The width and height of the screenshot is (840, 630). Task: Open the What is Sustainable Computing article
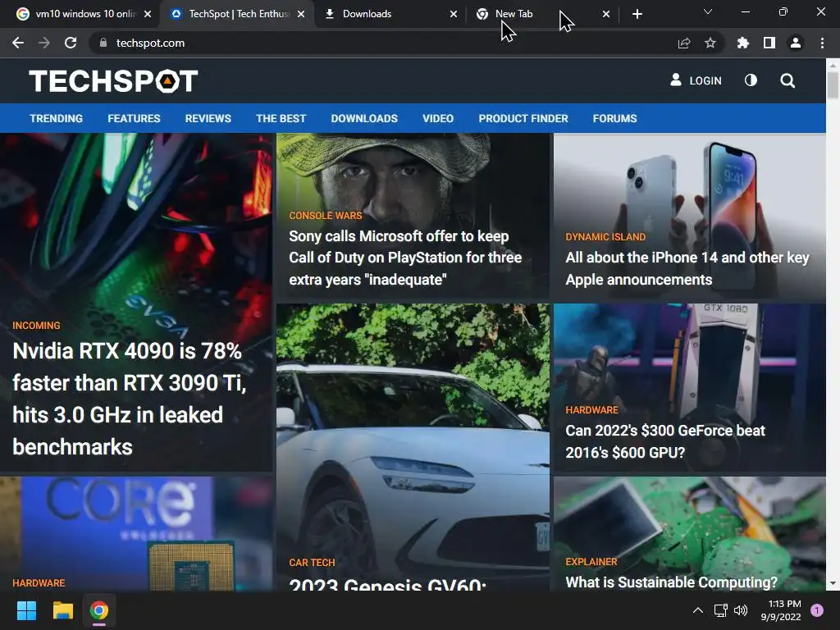coord(671,582)
